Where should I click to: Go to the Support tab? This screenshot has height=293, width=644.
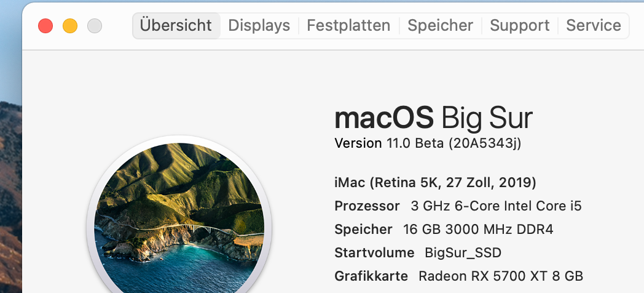coord(520,26)
